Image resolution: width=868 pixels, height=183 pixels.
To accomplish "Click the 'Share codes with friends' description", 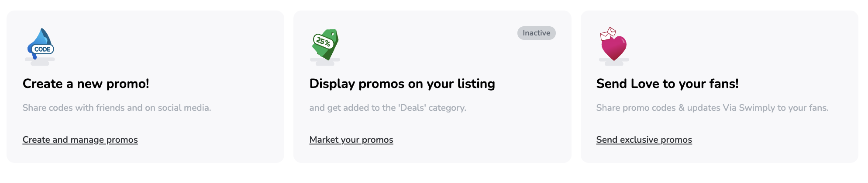I will click(x=117, y=108).
